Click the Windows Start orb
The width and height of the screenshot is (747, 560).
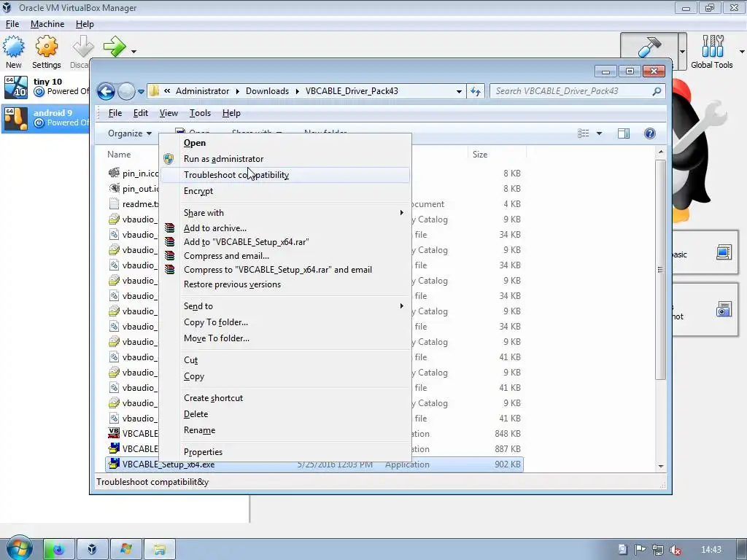click(18, 548)
